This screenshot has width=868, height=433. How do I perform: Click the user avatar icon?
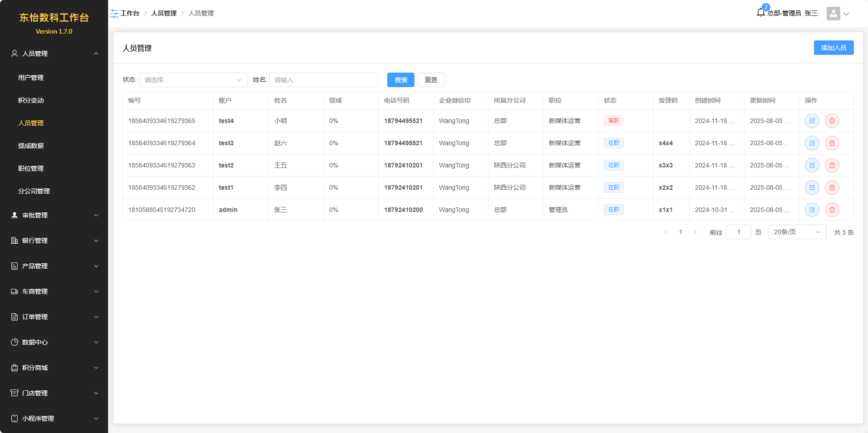(x=833, y=14)
